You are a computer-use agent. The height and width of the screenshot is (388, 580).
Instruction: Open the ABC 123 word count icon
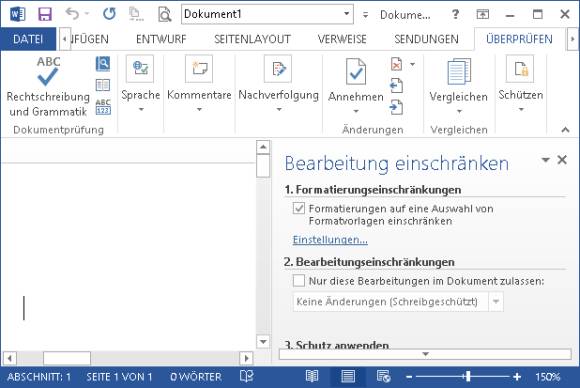[103, 107]
